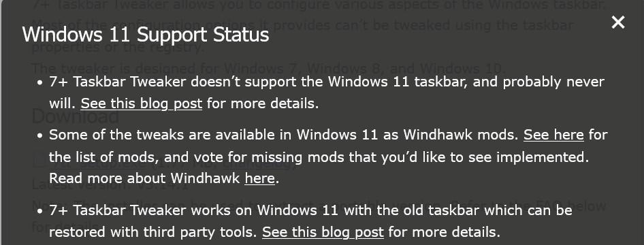The image size is (644, 245).
Task: Open the 'See here' Windhawk mods list link
Action: coord(553,135)
